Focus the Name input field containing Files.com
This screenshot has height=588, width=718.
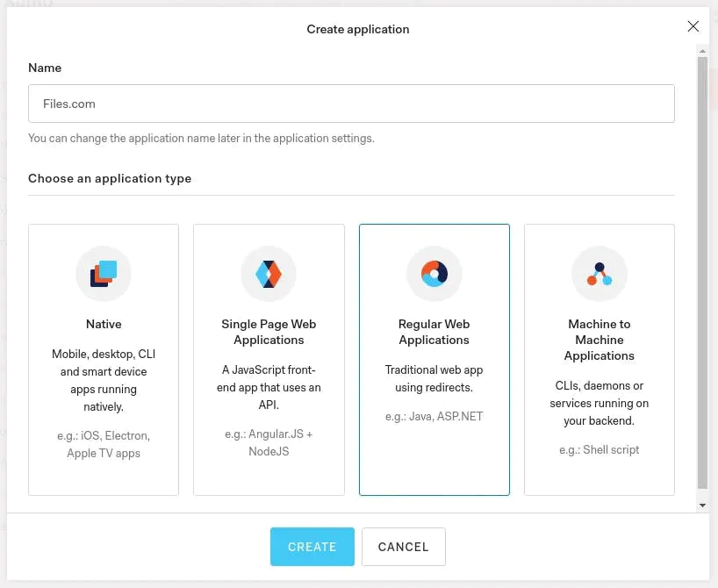click(351, 104)
